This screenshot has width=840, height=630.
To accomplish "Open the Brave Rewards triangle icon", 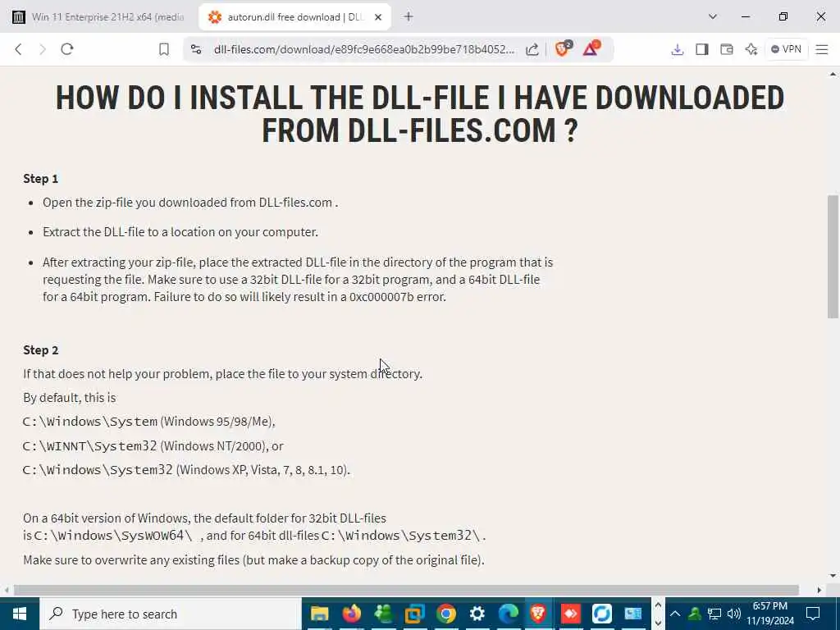I will [591, 48].
